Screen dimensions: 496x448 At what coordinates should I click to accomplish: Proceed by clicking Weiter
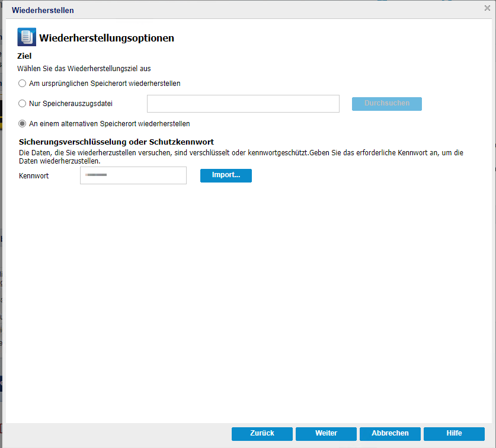[326, 433]
